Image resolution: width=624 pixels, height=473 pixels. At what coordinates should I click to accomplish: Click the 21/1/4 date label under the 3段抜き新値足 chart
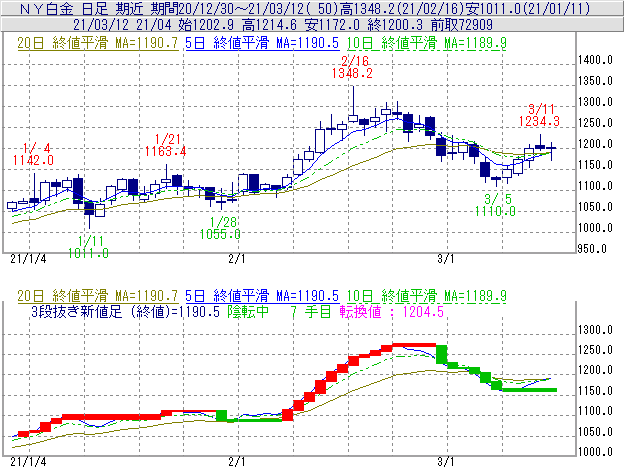(x=28, y=462)
